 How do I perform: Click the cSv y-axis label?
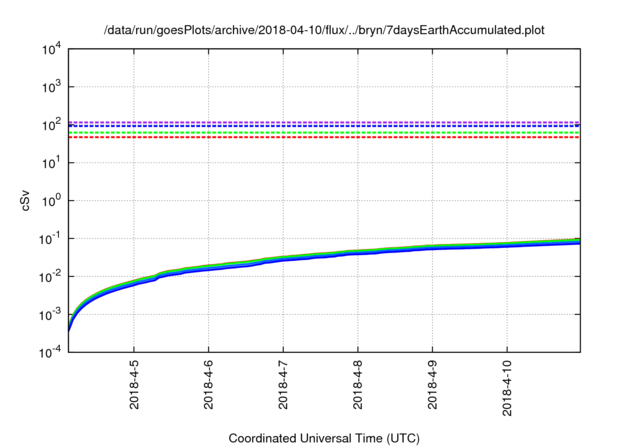click(27, 201)
